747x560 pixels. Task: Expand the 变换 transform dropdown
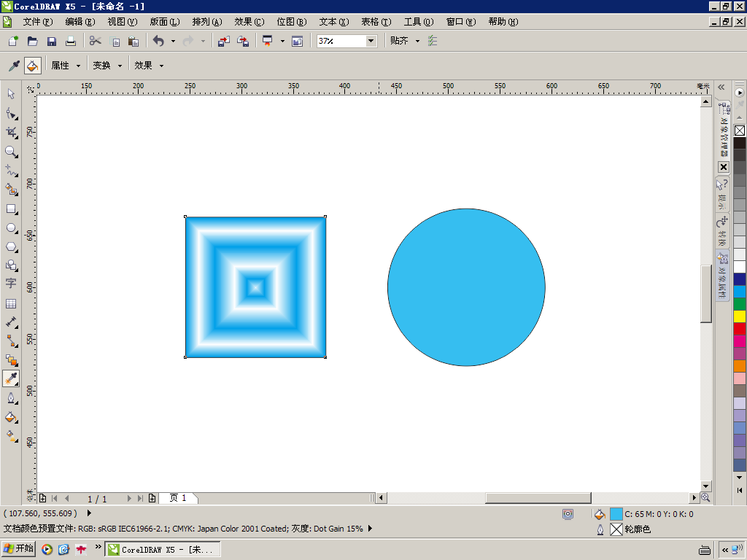(x=120, y=66)
